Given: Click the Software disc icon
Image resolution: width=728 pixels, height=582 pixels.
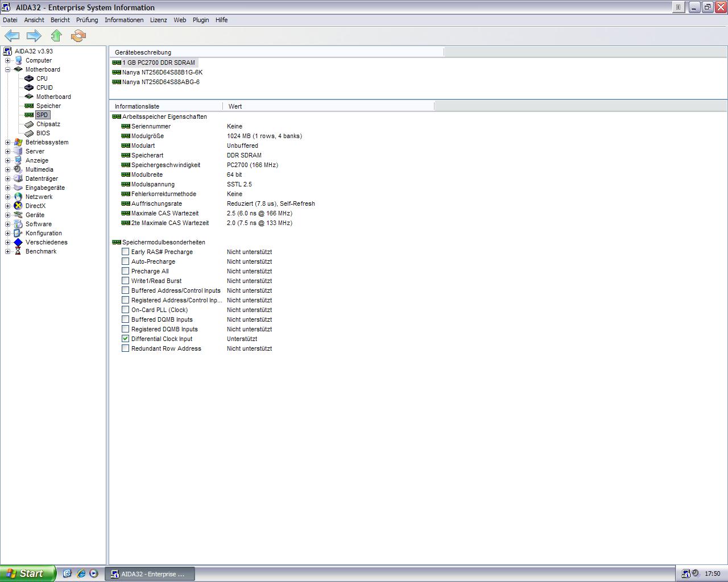Looking at the screenshot, I should click(18, 224).
